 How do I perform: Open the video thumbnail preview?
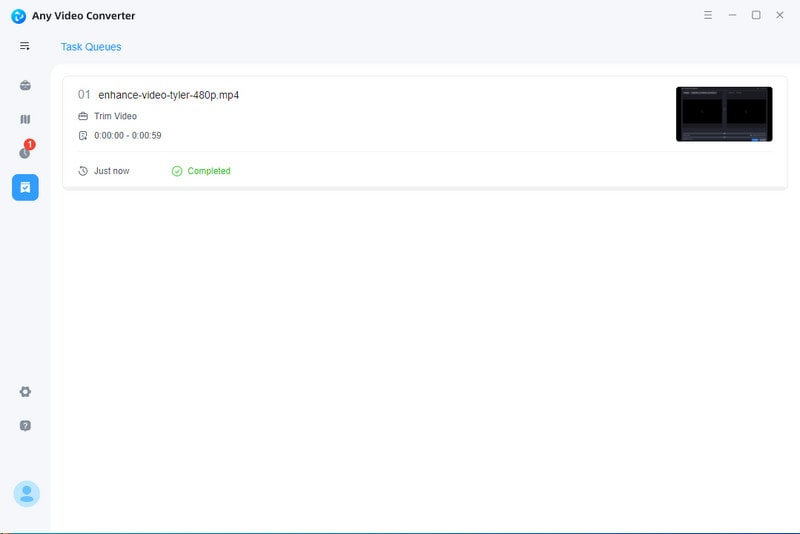tap(723, 114)
